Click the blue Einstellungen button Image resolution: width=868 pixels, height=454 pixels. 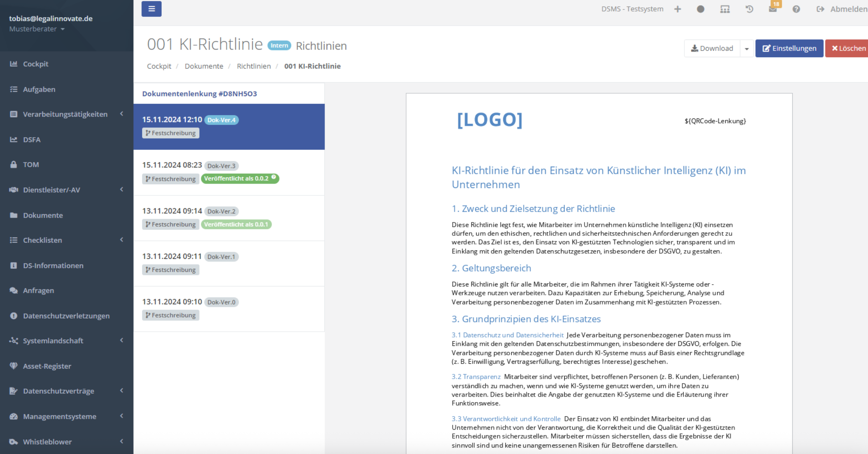[789, 48]
